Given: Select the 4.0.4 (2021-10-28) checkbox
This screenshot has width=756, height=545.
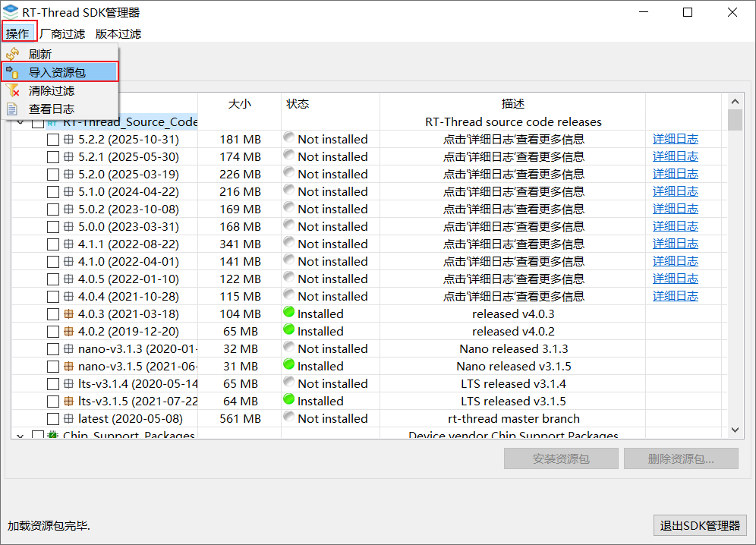Looking at the screenshot, I should tap(53, 297).
